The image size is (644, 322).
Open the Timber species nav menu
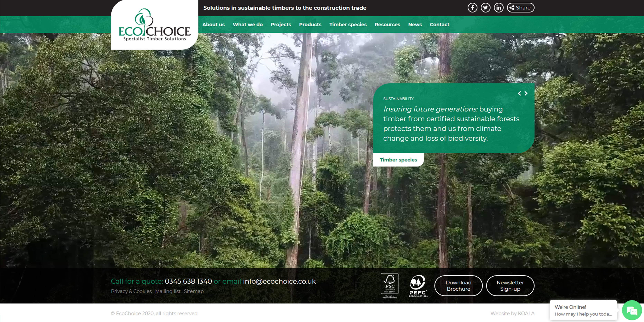pos(348,25)
